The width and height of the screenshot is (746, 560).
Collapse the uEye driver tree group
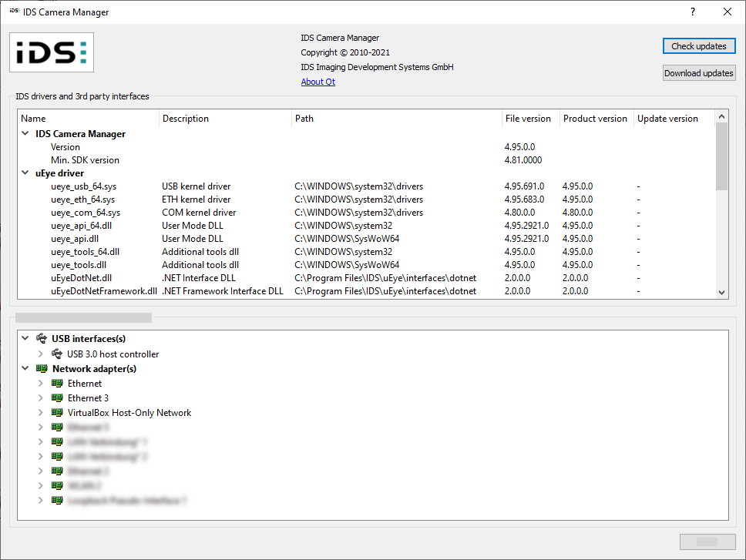click(25, 173)
